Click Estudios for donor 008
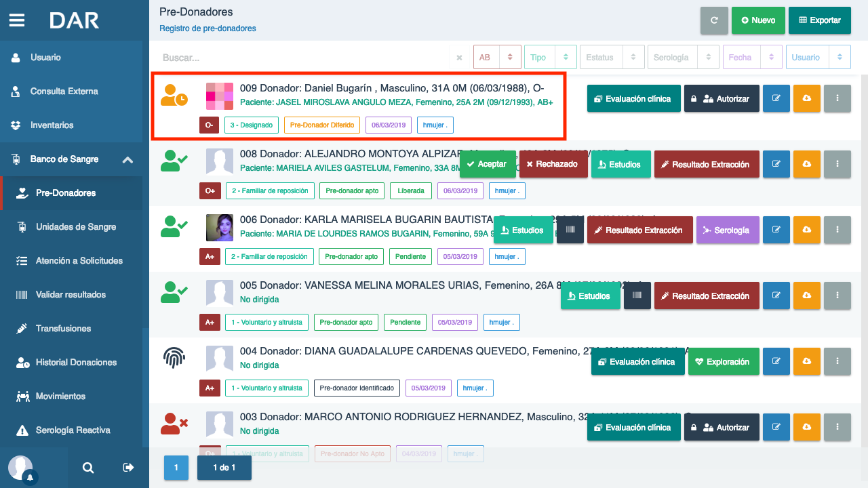The image size is (868, 488). pyautogui.click(x=621, y=165)
